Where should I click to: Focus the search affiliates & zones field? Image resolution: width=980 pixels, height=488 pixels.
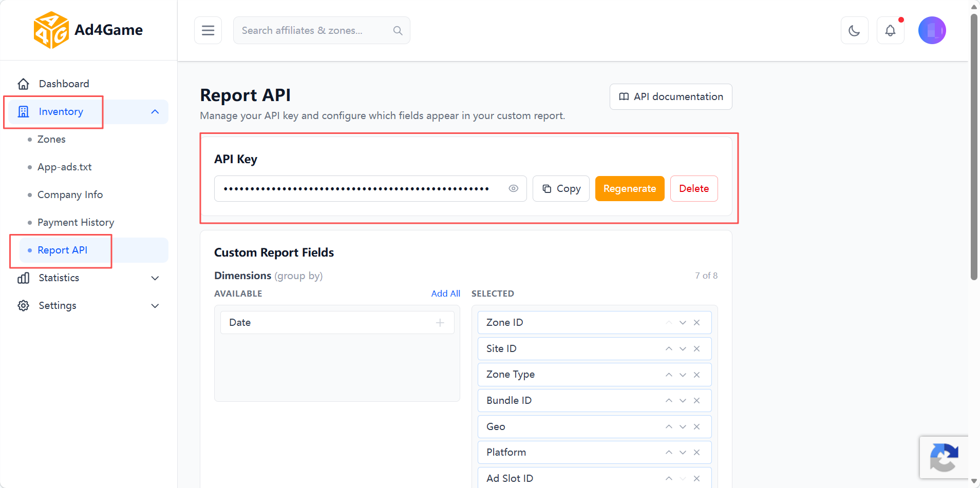point(322,30)
